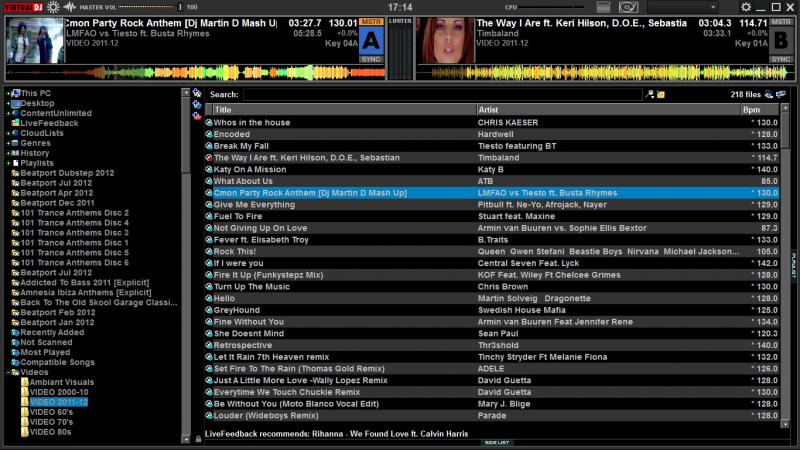Expand the History node
800x450 pixels.
[8, 153]
